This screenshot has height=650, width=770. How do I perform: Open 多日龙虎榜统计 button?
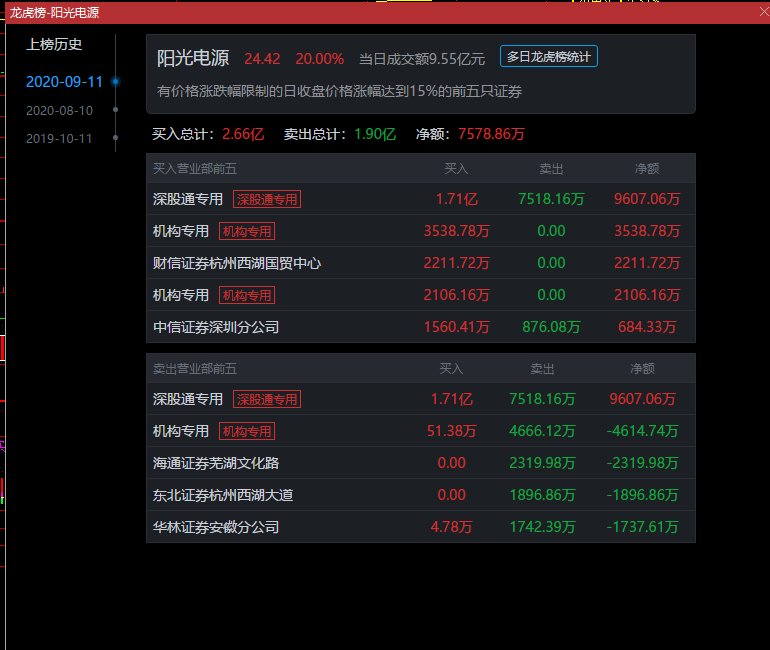click(x=549, y=56)
